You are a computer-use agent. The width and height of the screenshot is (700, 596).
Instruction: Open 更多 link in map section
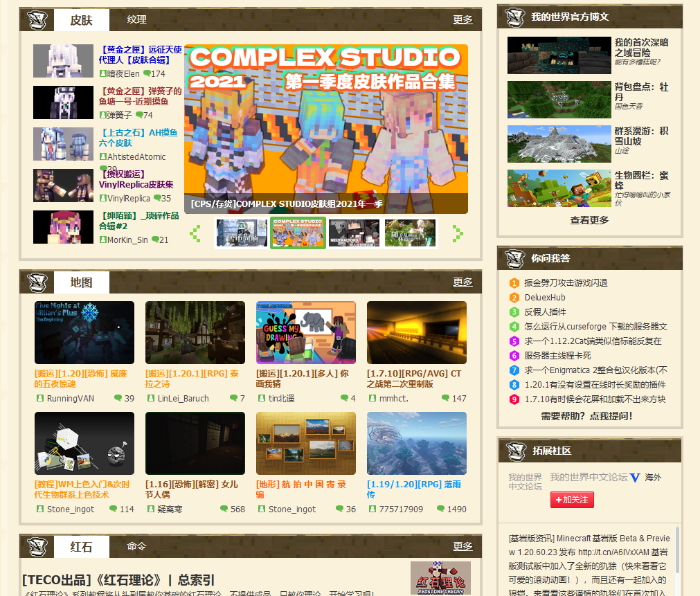coord(463,282)
